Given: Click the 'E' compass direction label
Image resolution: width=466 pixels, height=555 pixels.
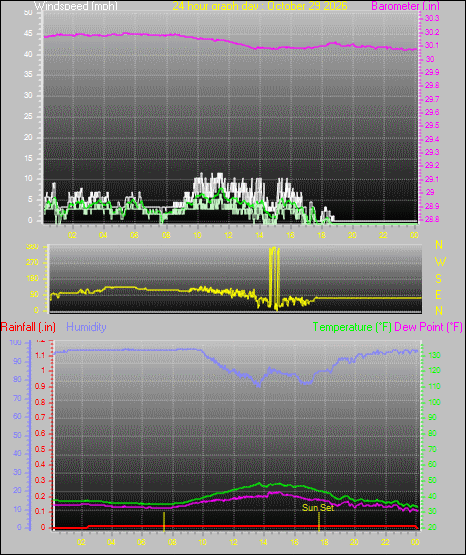Looking at the screenshot, I should tap(438, 295).
